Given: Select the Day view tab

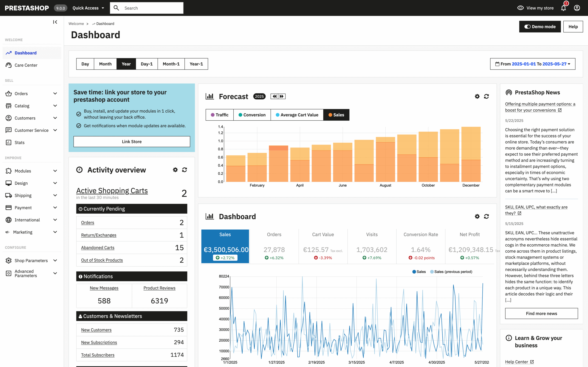Looking at the screenshot, I should [x=85, y=64].
